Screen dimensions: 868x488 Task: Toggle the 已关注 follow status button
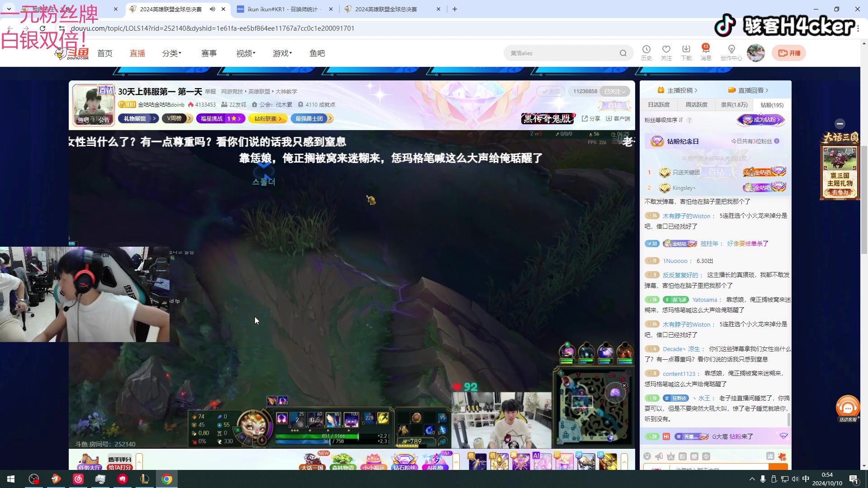(x=615, y=91)
